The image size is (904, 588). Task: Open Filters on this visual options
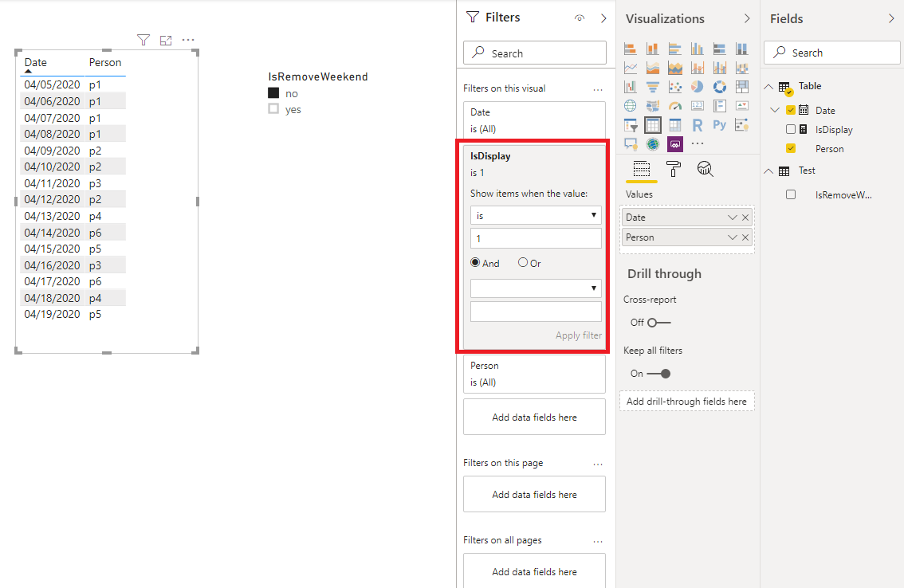(598, 90)
